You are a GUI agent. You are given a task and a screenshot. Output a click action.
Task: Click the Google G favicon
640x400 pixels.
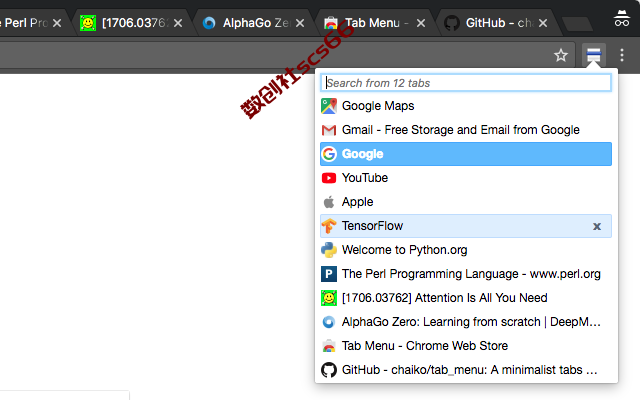pyautogui.click(x=329, y=154)
